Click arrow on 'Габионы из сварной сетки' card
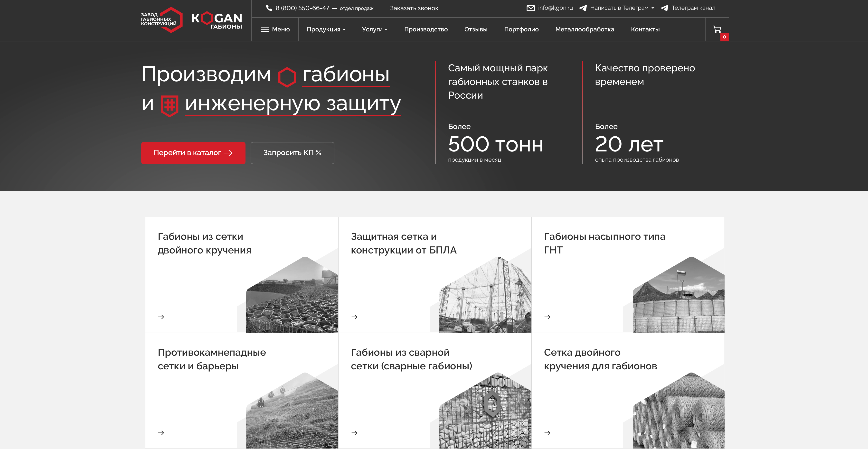Viewport: 868px width, 449px height. 354,433
